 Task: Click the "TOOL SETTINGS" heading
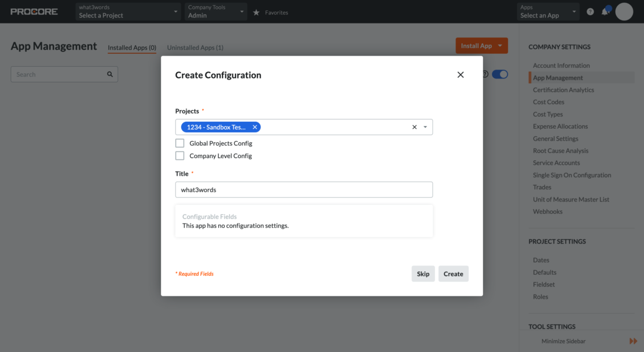[x=551, y=327]
